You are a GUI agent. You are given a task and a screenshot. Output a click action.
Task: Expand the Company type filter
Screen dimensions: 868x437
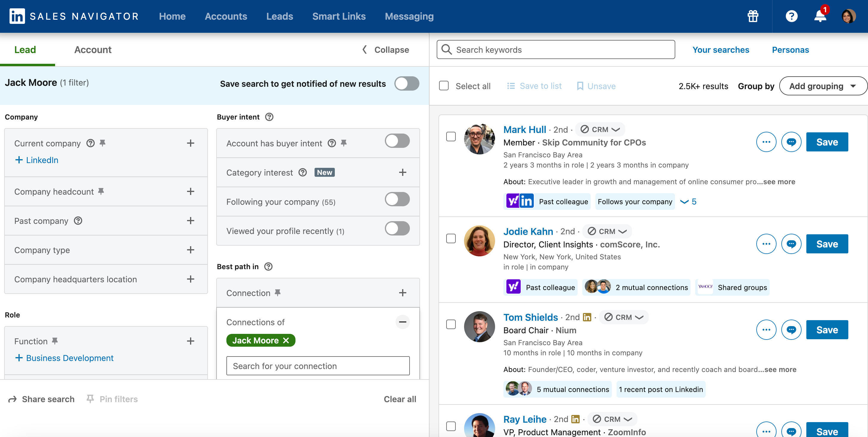[191, 250]
